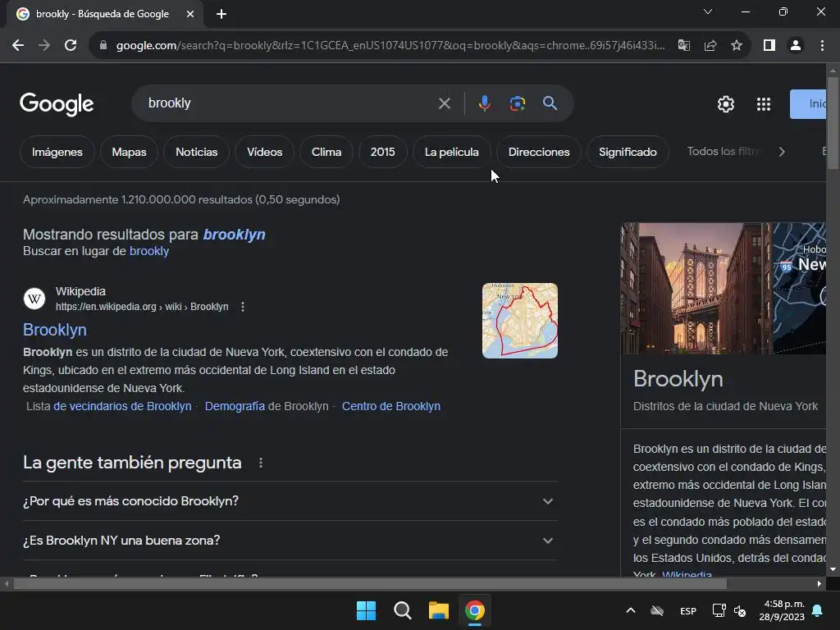This screenshot has height=630, width=840.
Task: Open a new browser tab
Action: point(221,14)
